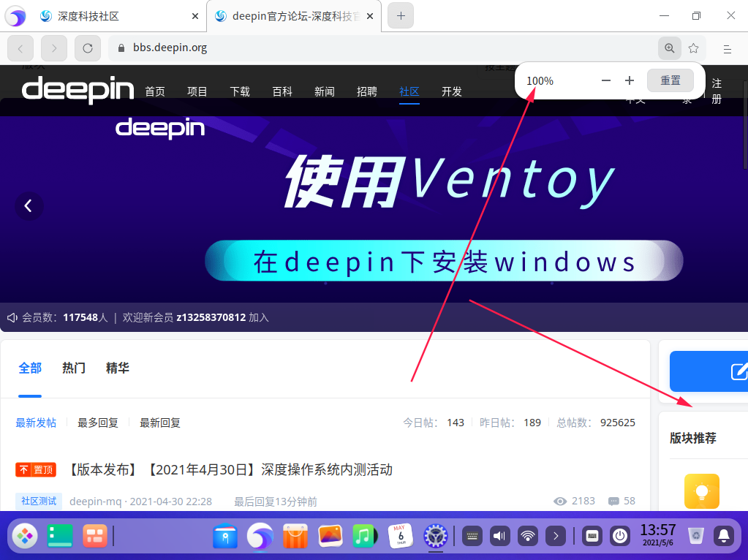Viewport: 748px width, 560px height.
Task: Open 开发 in the deepin navigation
Action: point(452,91)
